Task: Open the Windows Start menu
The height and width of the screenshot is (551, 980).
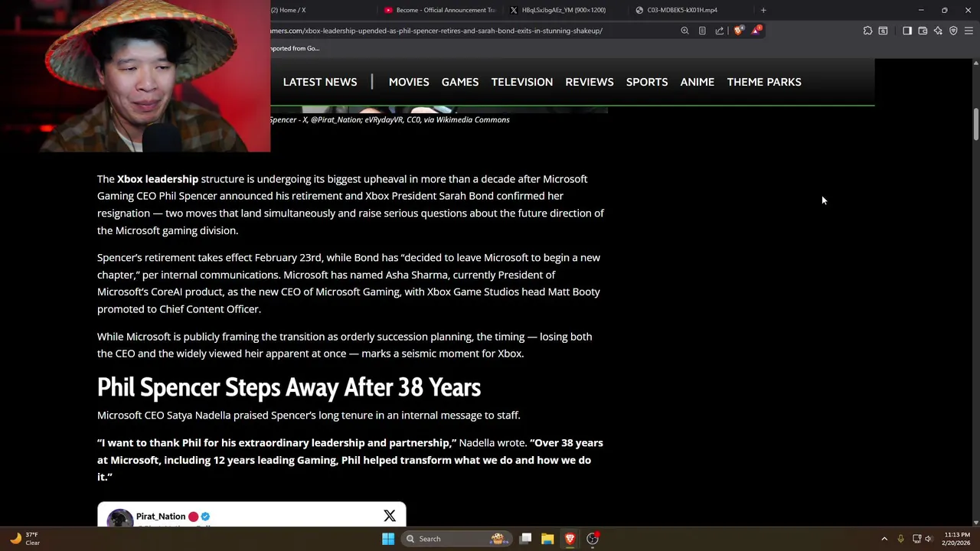Action: pos(388,539)
